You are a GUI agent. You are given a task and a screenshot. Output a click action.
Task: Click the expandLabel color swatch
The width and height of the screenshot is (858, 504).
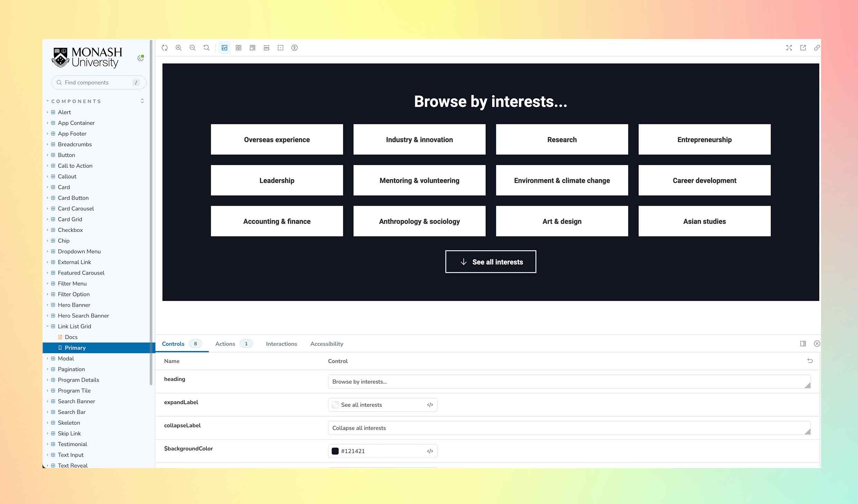pyautogui.click(x=335, y=405)
